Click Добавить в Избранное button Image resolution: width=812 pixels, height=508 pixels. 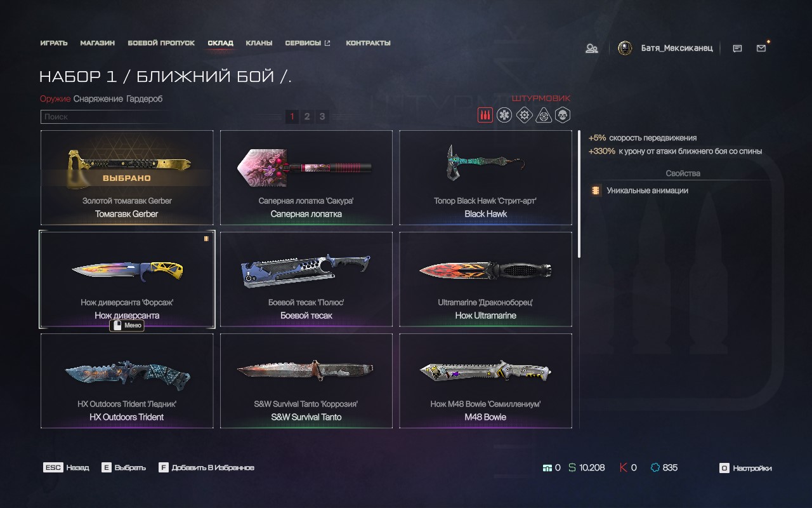coord(206,467)
